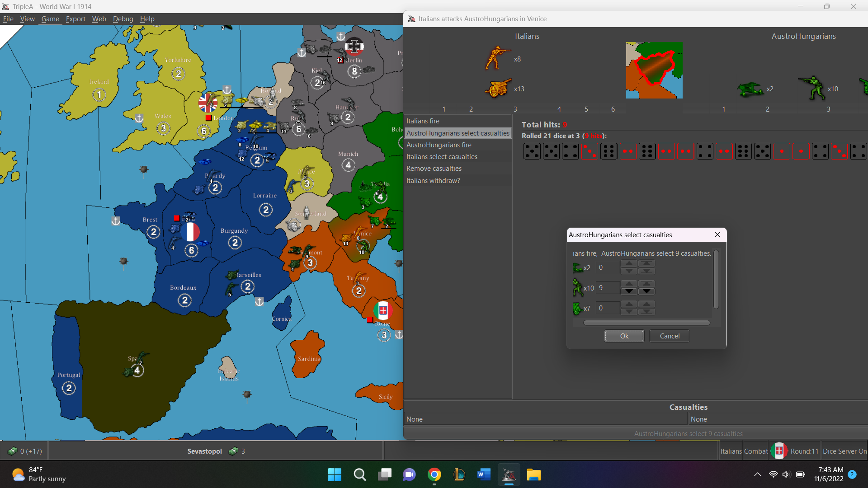Reset fighter x2 casualties to zero

click(x=646, y=271)
